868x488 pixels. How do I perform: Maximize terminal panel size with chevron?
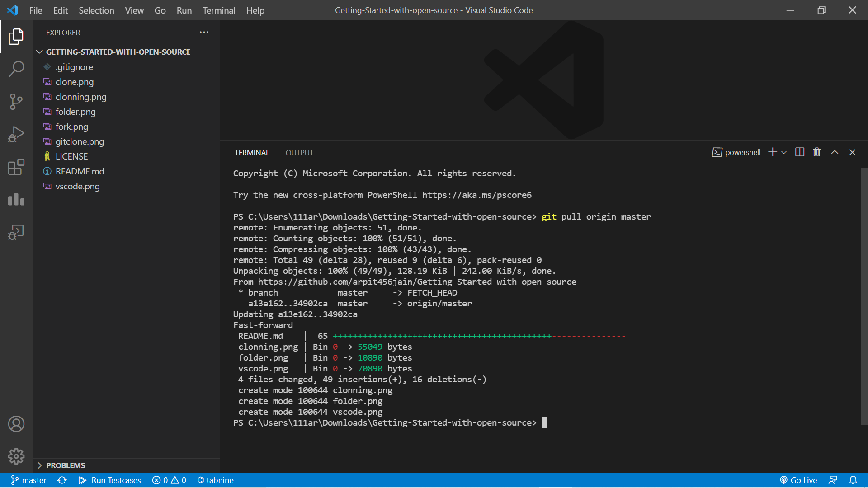coord(835,152)
